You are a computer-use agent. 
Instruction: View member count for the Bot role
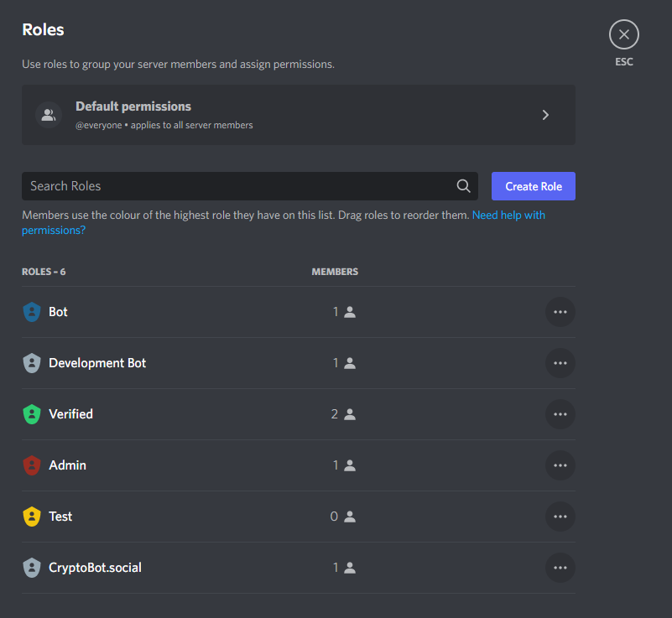click(x=344, y=312)
